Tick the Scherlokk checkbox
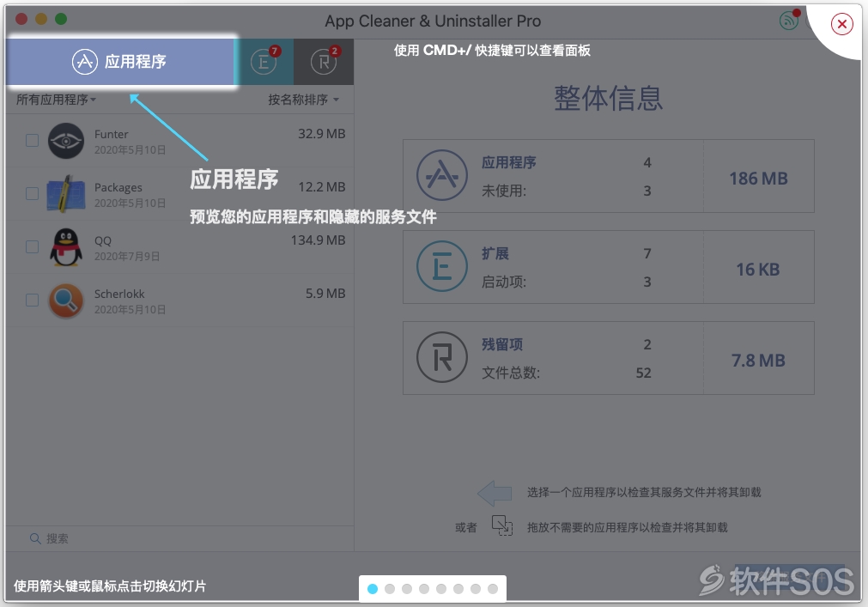 [x=32, y=300]
